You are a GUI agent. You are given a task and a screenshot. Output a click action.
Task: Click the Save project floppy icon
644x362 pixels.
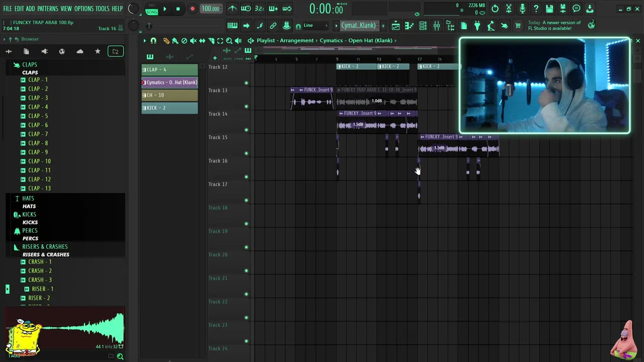[x=549, y=9]
